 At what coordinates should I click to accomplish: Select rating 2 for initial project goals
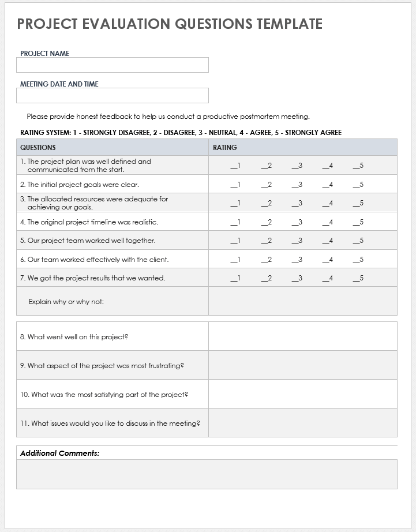click(266, 185)
